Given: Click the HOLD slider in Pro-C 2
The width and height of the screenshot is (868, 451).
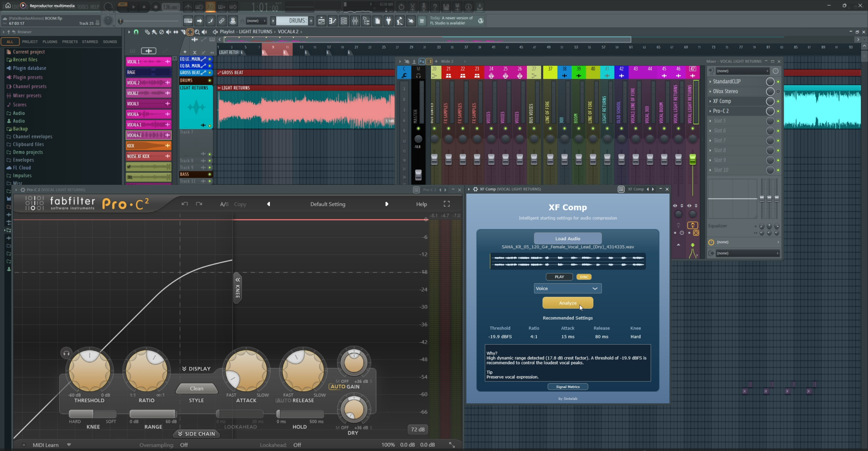Looking at the screenshot, I should [x=300, y=414].
